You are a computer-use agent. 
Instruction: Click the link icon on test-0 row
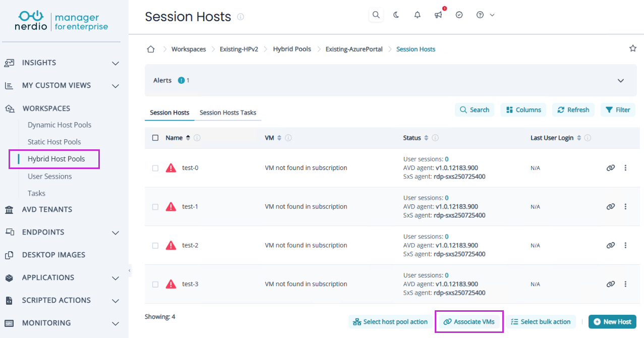click(610, 168)
